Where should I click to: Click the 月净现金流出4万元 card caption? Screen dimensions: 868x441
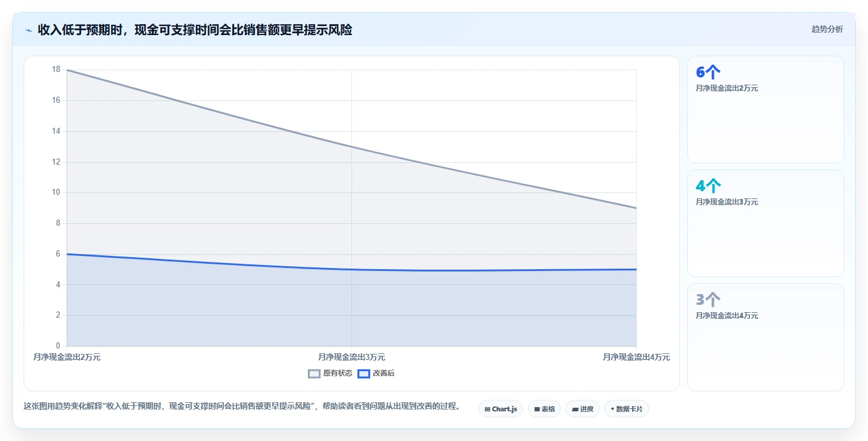tap(726, 316)
